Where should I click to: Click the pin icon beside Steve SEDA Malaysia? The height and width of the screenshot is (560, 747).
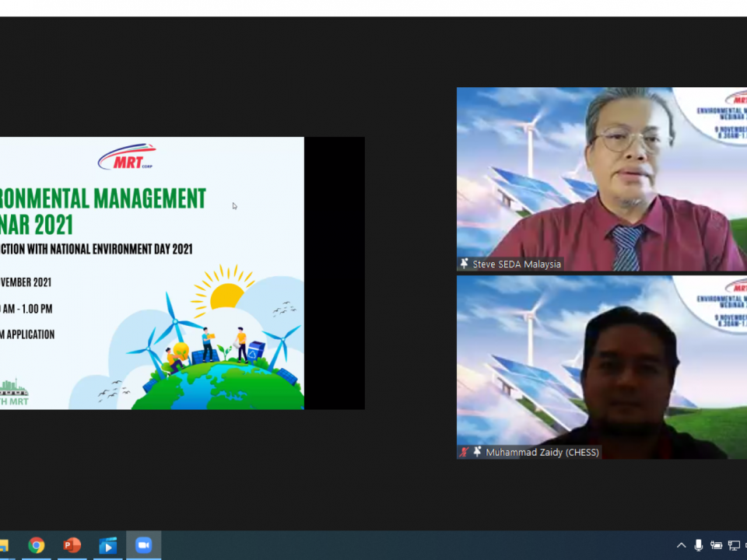(x=464, y=264)
